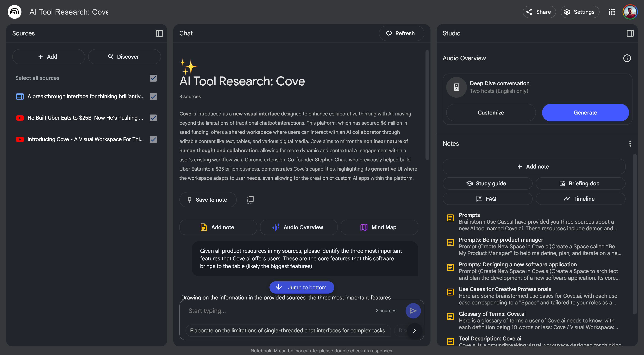
Task: Click the web source icon for breakthrough interface
Action: tap(20, 97)
